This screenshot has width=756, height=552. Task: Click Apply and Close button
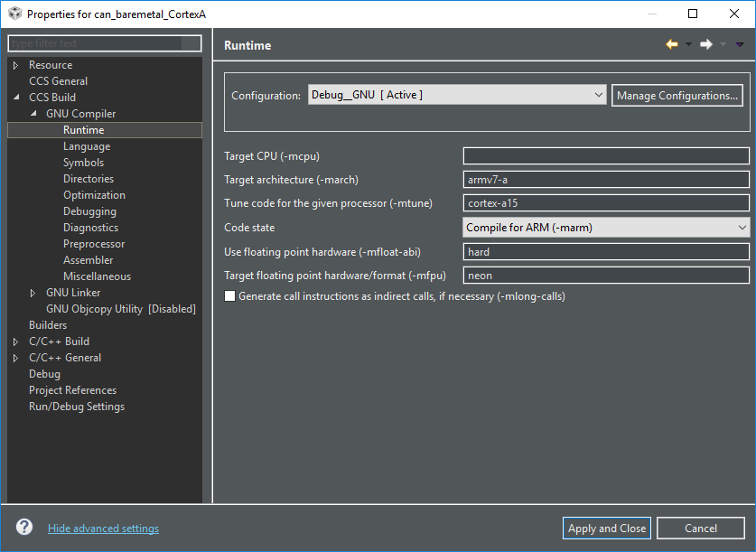coord(607,529)
